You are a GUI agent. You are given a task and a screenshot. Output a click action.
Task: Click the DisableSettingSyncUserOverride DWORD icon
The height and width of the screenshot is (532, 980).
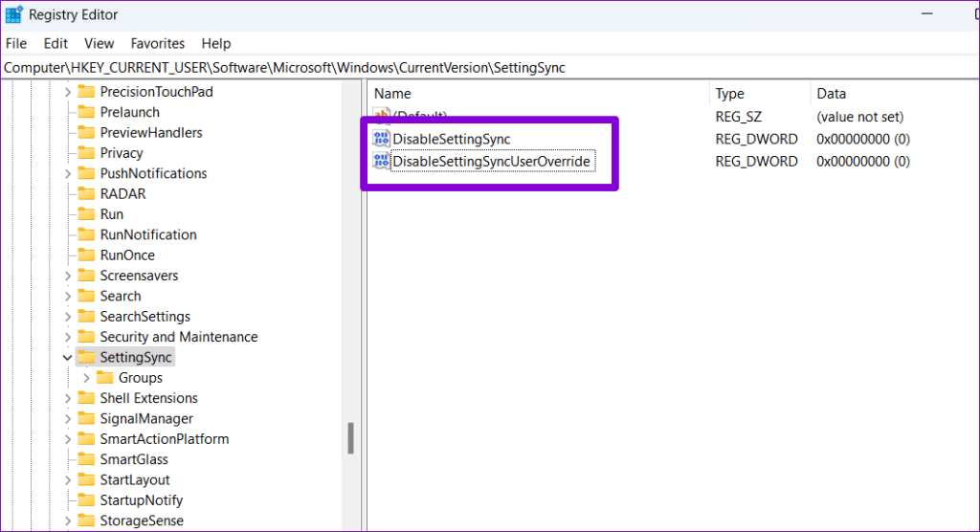tap(381, 161)
